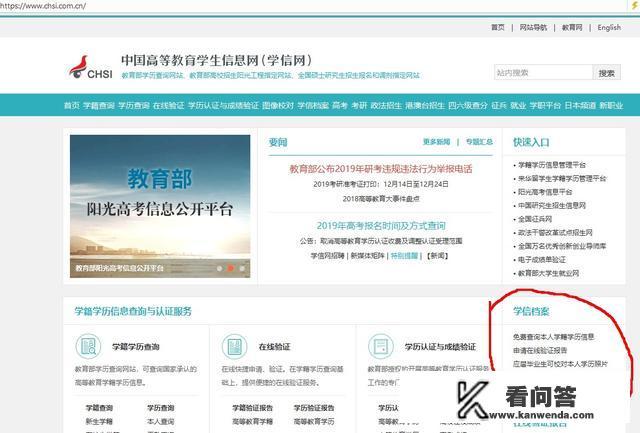Click the 特别提醒 link
640x433 pixels.
point(404,255)
